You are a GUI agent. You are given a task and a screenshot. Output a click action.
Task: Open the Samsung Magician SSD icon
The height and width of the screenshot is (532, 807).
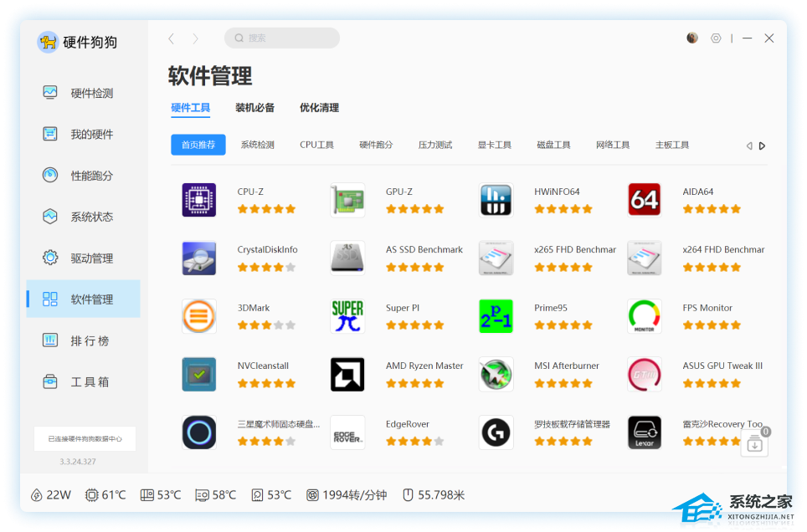pyautogui.click(x=199, y=432)
